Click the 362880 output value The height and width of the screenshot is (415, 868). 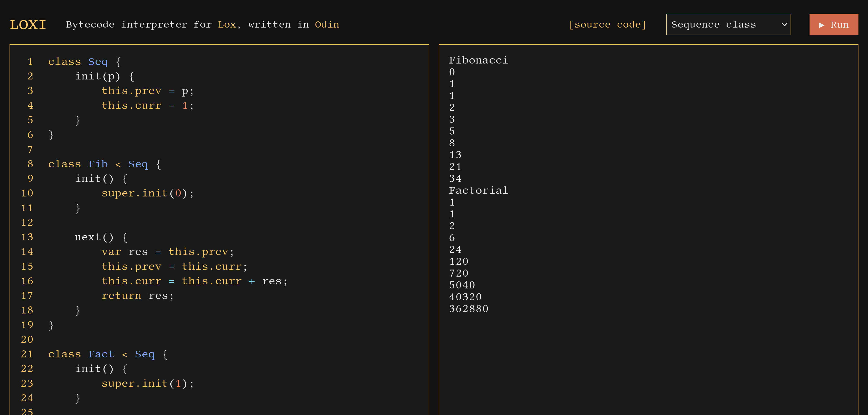[468, 309]
